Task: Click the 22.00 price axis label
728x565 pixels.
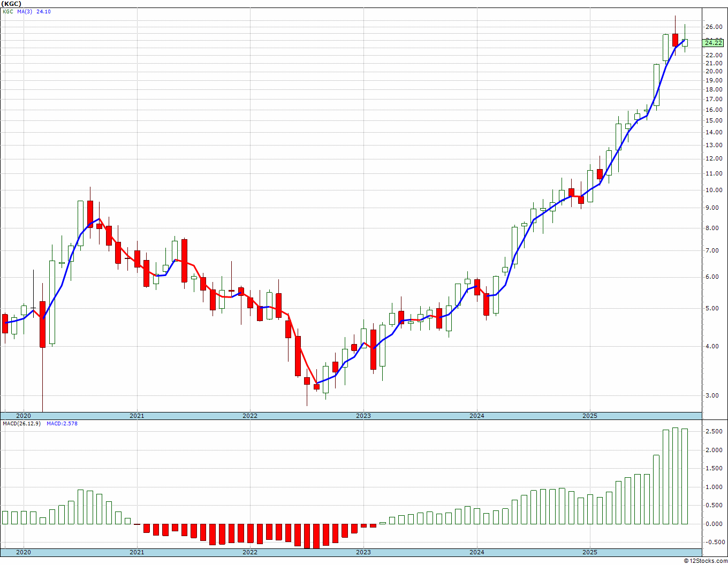Action: pos(713,55)
